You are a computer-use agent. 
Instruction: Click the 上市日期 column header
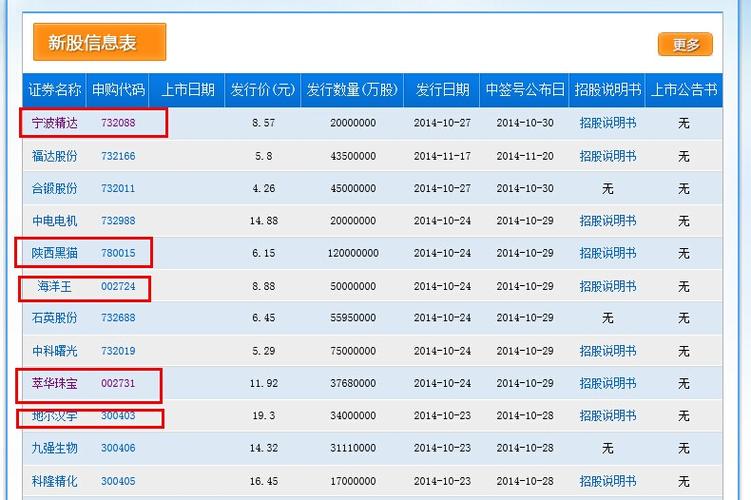pyautogui.click(x=187, y=90)
